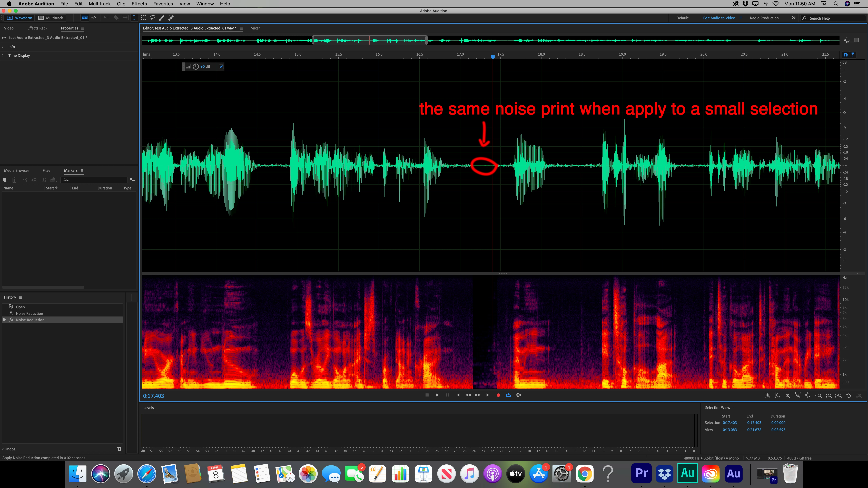Click the clear history trash icon
This screenshot has height=488, width=868.
tap(119, 449)
